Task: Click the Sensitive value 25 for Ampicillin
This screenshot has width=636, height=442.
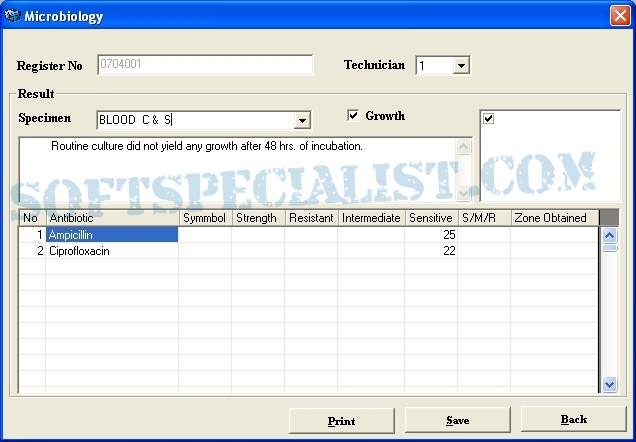Action: 431,235
